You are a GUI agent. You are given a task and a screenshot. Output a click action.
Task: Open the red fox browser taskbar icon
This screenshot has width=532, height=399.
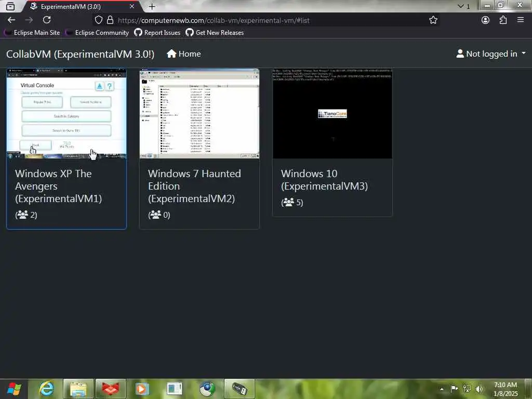(x=111, y=389)
